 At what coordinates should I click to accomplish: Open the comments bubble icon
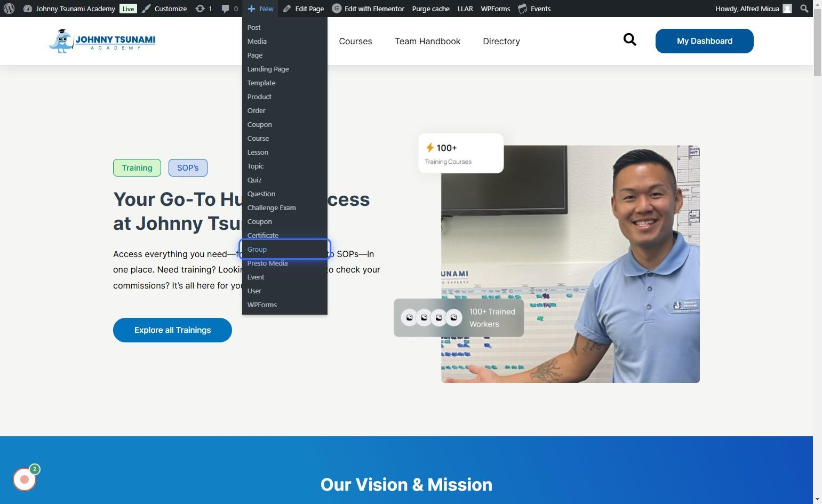click(x=226, y=9)
